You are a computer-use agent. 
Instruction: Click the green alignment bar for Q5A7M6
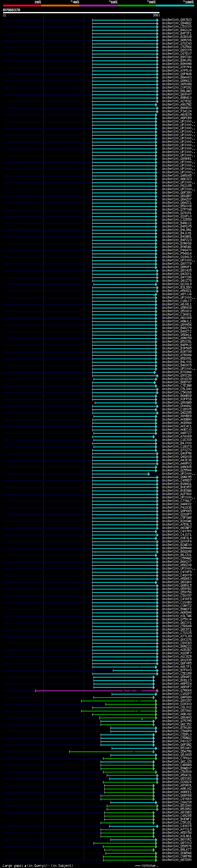click(112, 752)
